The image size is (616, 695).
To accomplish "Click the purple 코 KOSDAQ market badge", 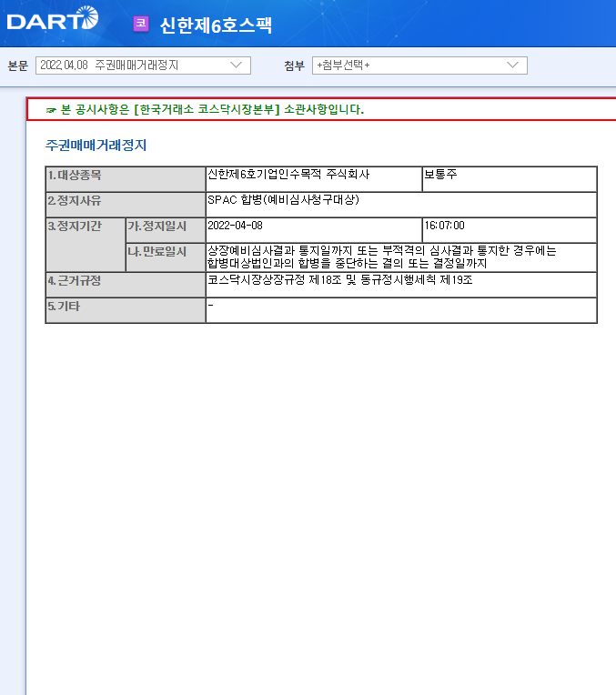I will [141, 24].
